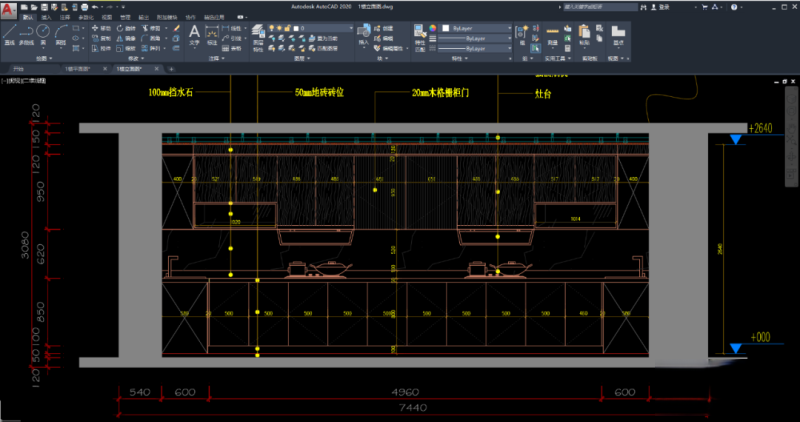Switch to the Insert (插入) ribbon tab

(x=45, y=18)
